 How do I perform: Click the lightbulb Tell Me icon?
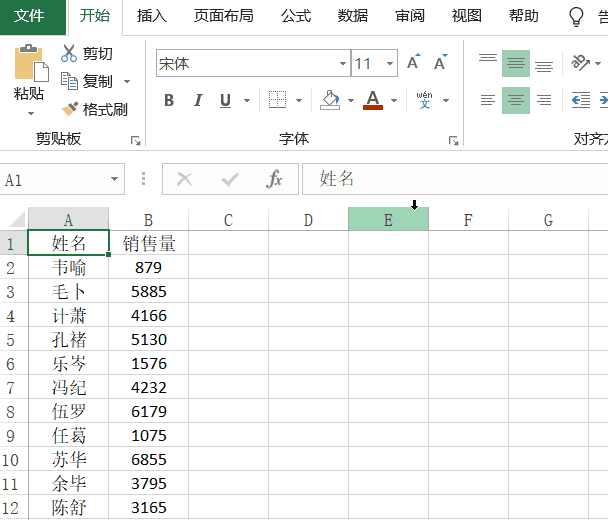click(576, 17)
